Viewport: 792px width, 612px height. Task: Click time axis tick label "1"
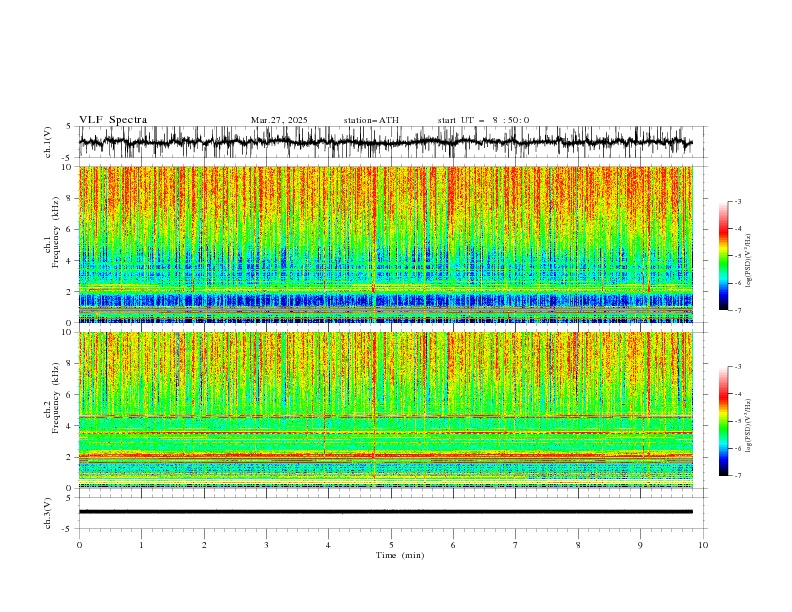tap(141, 545)
